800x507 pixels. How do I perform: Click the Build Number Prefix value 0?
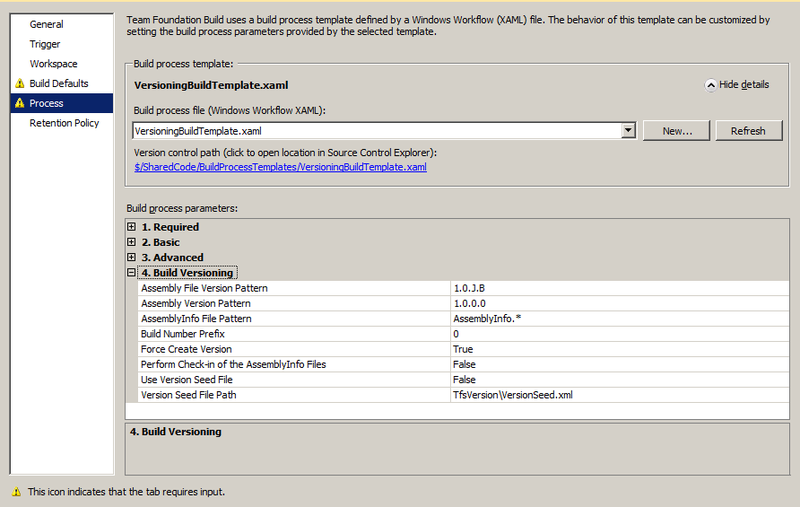pos(619,334)
